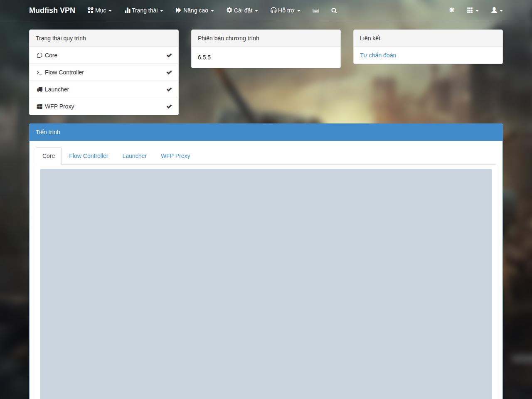Click the Liên kết panel heading
The height and width of the screenshot is (399, 532).
(428, 38)
